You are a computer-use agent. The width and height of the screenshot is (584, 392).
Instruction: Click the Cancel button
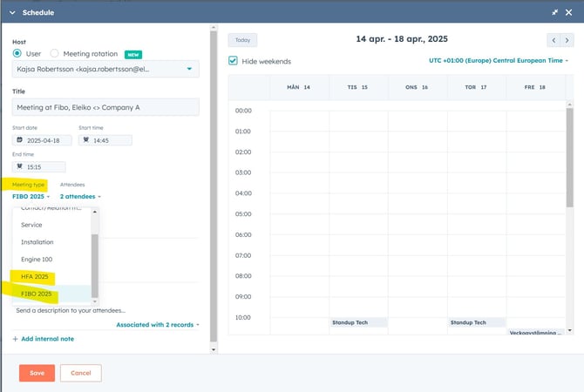click(x=80, y=373)
